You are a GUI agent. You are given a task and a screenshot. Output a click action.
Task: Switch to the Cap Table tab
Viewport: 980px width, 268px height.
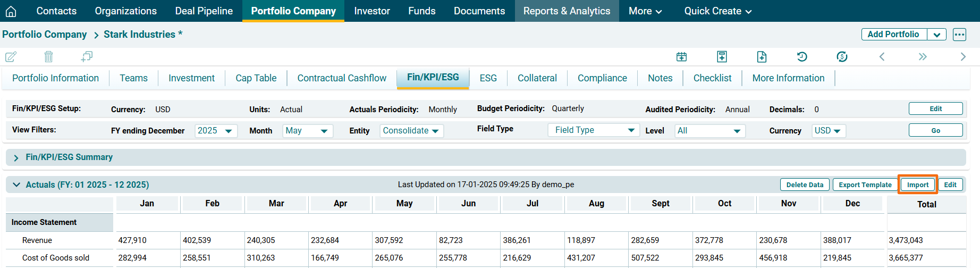pyautogui.click(x=256, y=78)
